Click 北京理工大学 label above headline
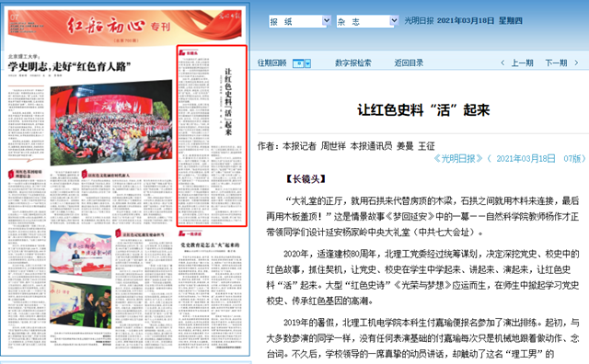The height and width of the screenshot is (364, 589). [x=23, y=56]
